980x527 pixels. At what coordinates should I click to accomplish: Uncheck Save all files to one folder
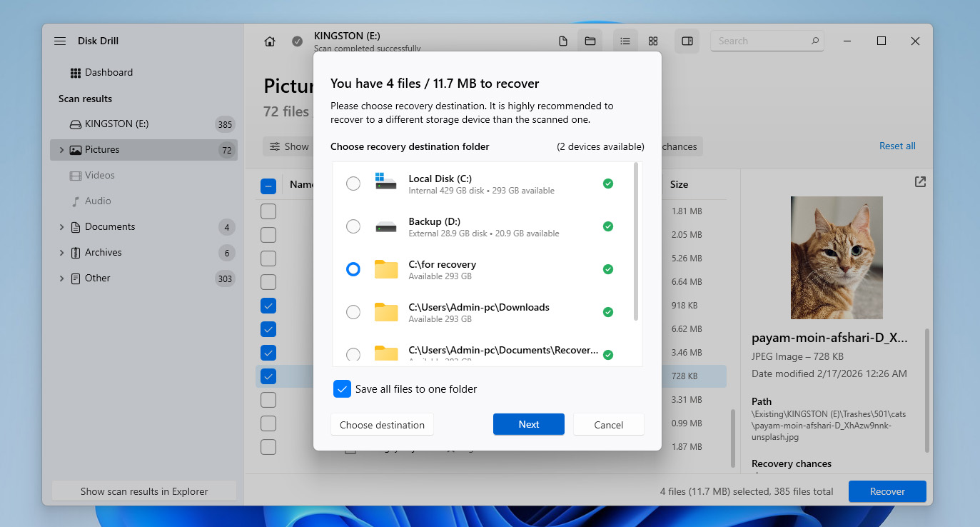343,389
